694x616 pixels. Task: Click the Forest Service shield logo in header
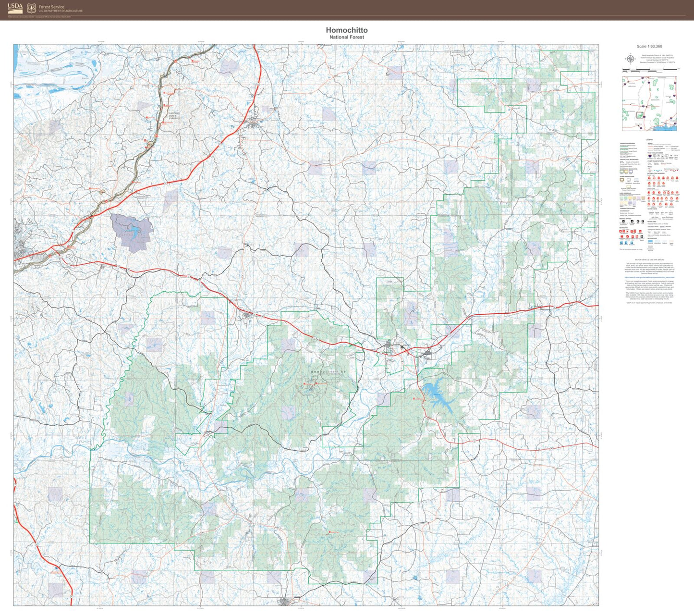31,7
